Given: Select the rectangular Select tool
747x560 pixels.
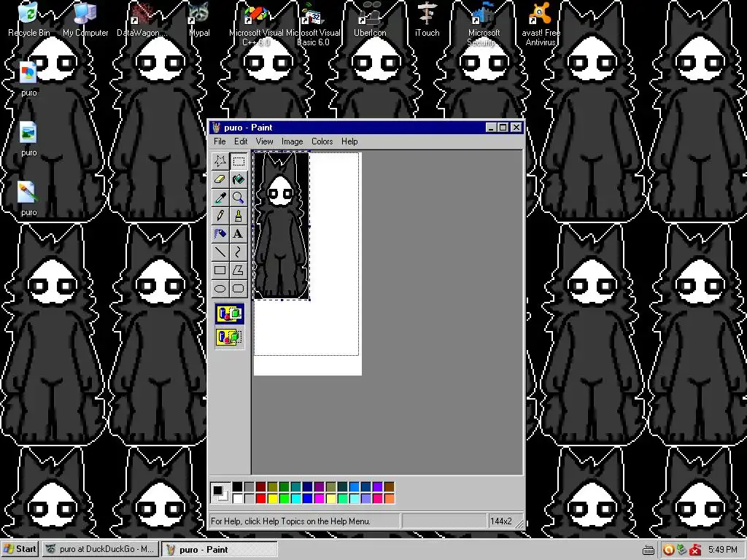Looking at the screenshot, I should pos(239,161).
